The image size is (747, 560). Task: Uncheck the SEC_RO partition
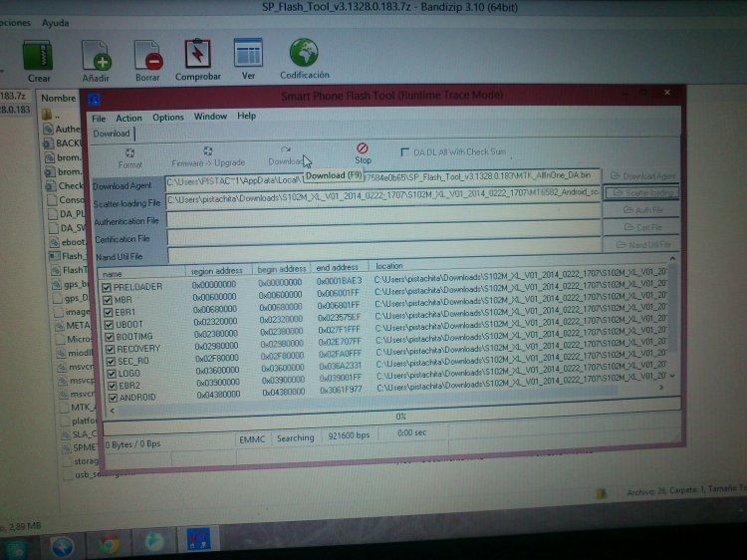coord(111,362)
